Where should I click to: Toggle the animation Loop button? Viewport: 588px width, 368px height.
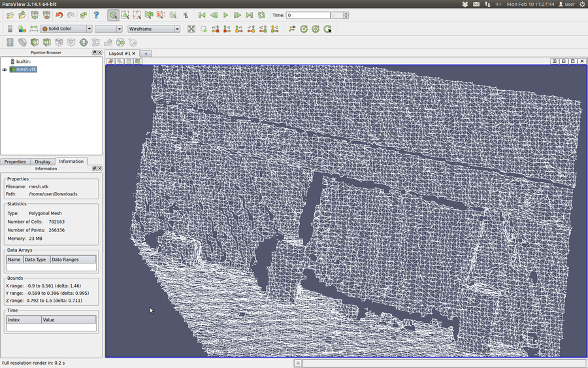[261, 15]
